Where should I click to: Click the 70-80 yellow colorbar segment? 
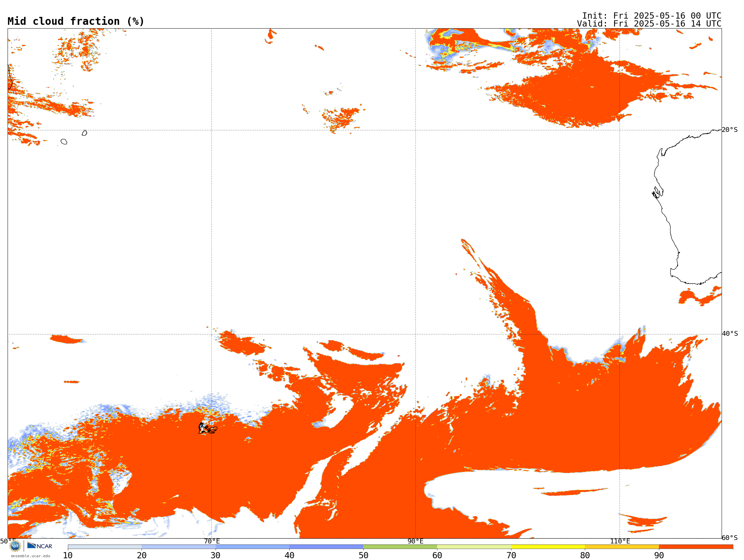[x=548, y=547]
